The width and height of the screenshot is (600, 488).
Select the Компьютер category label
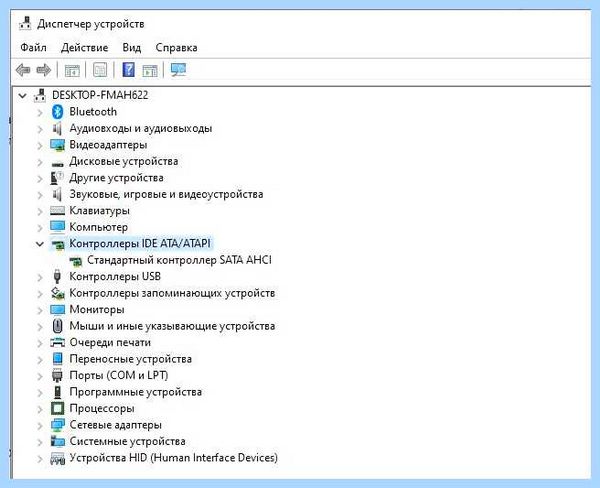(x=98, y=227)
